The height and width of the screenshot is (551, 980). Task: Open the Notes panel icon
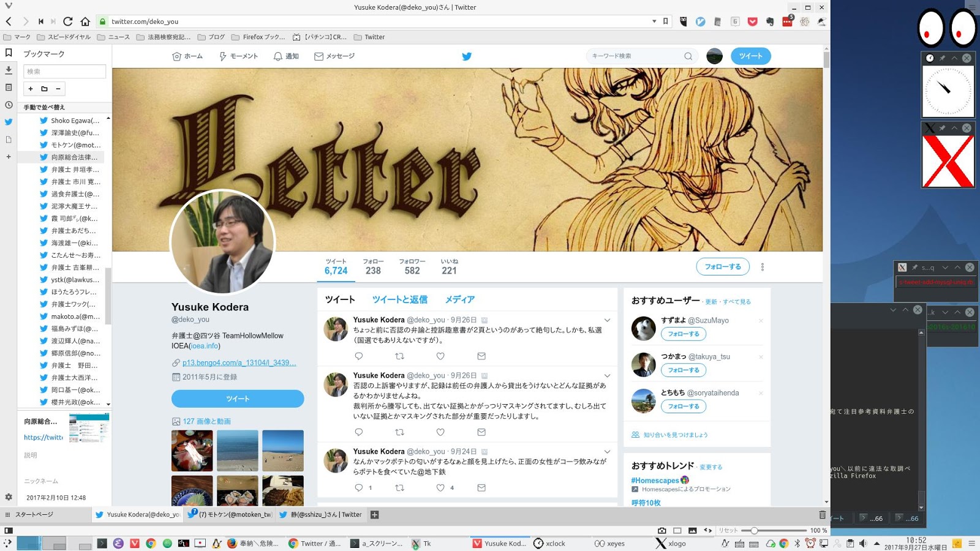coord(9,88)
